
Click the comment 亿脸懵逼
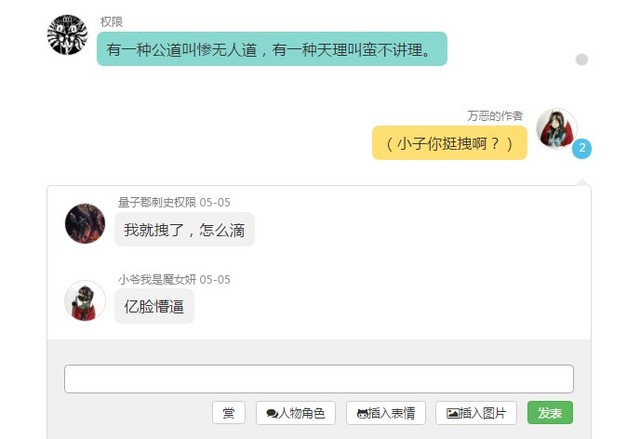(154, 307)
